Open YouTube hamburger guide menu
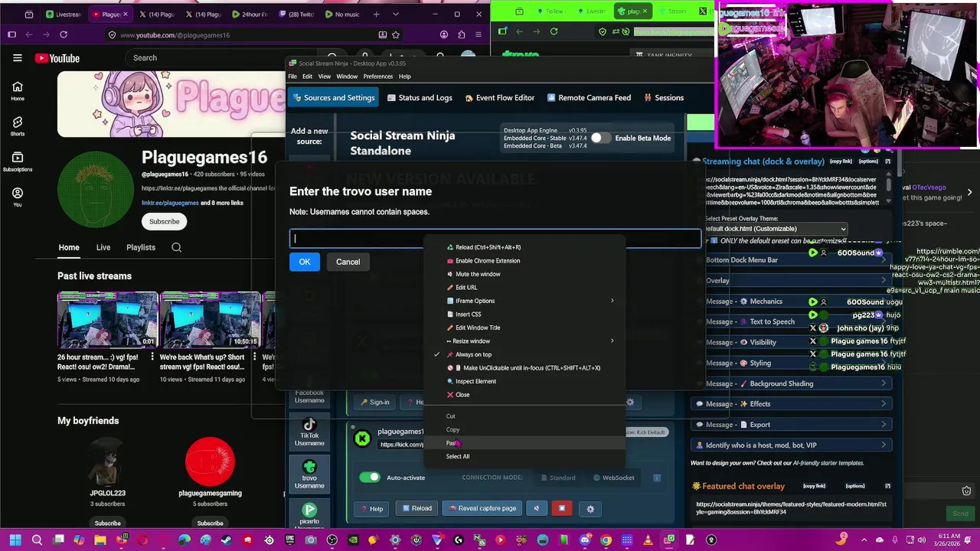Viewport: 980px width, 551px height. [x=18, y=57]
